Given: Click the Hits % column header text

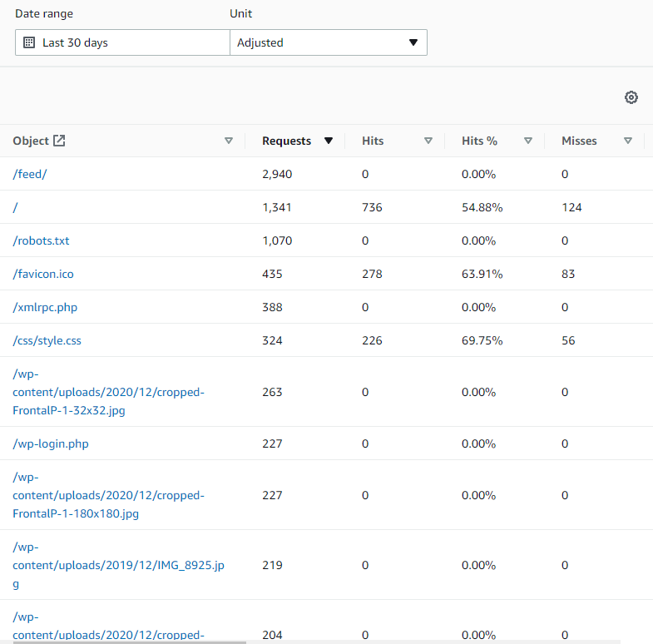Looking at the screenshot, I should (x=479, y=141).
